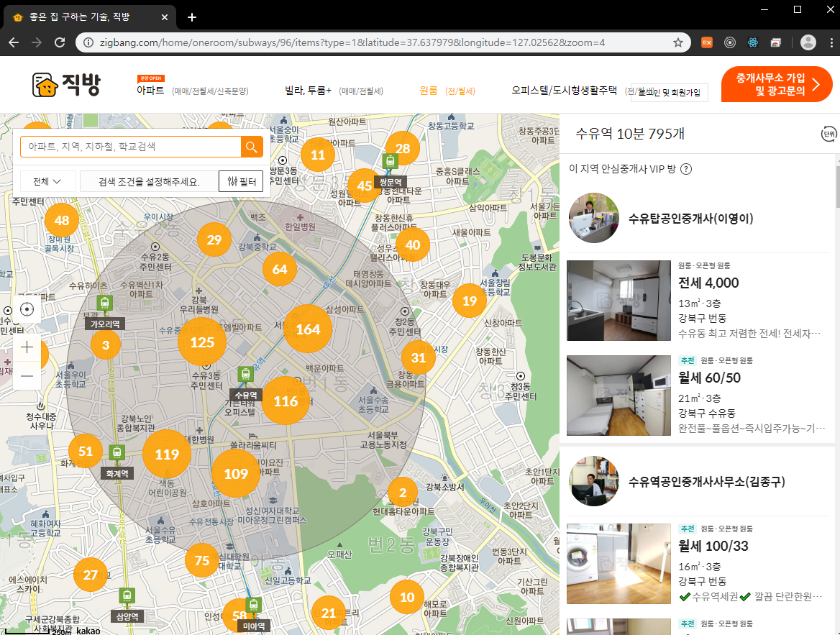This screenshot has height=635, width=840.
Task: Click the current location target icon
Action: 27,309
